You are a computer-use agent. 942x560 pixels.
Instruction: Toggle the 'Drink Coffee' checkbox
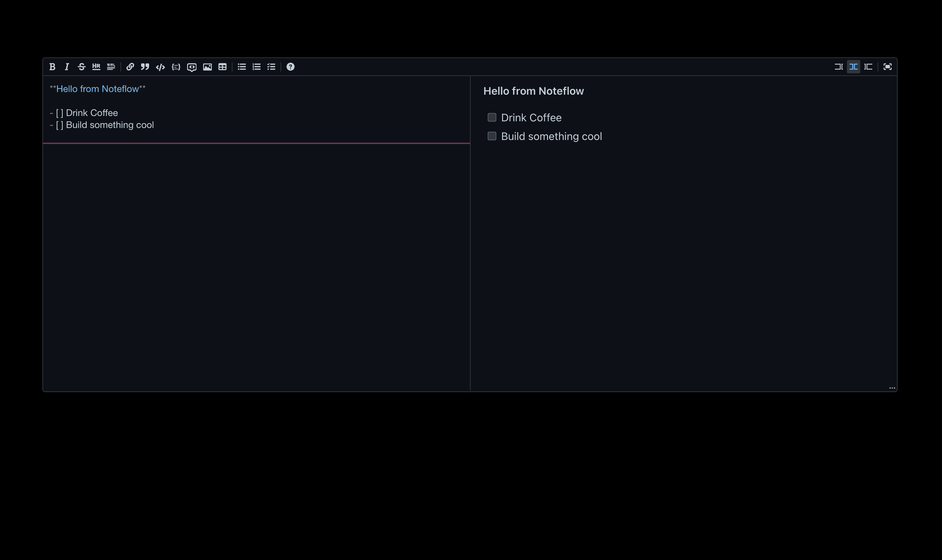click(492, 117)
